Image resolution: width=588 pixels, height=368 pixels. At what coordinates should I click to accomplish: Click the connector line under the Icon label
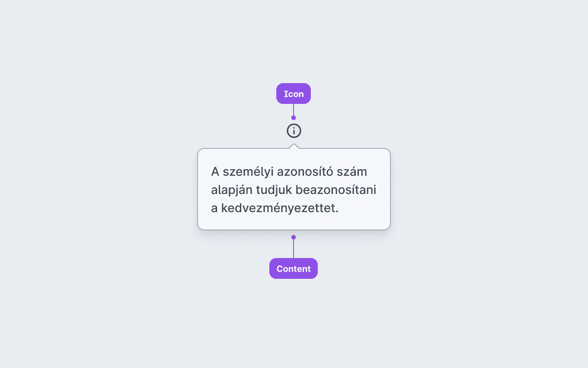point(294,110)
